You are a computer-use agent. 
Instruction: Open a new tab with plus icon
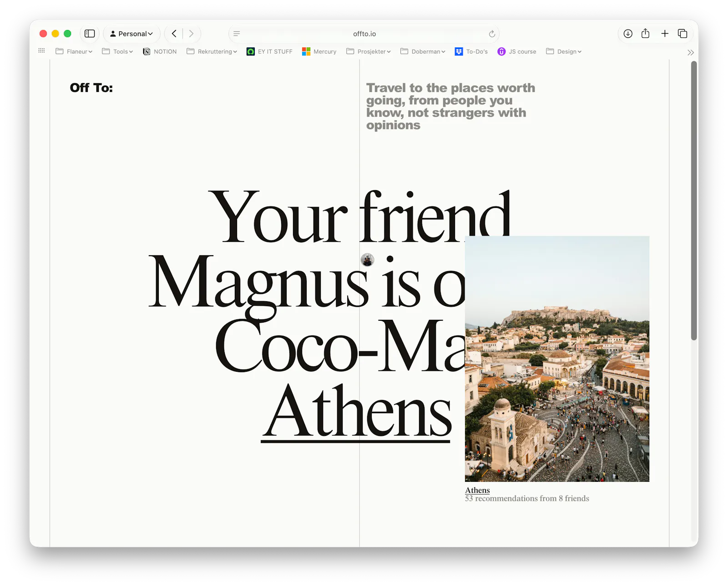(665, 34)
